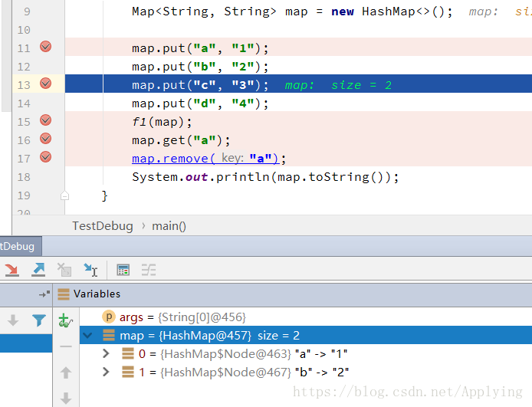Select the map = {HashMap@457} row

click(305, 336)
